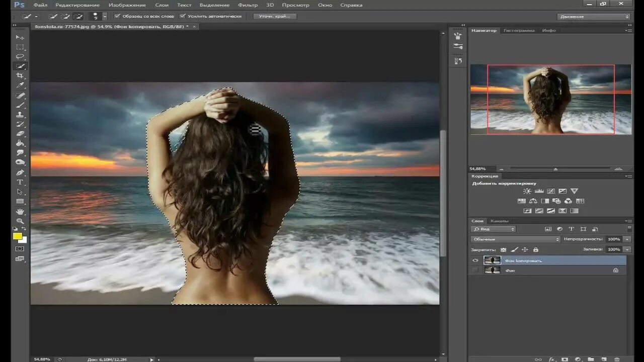The height and width of the screenshot is (362, 644).
Task: Open the 'Редактирование' menu
Action: coord(77,5)
